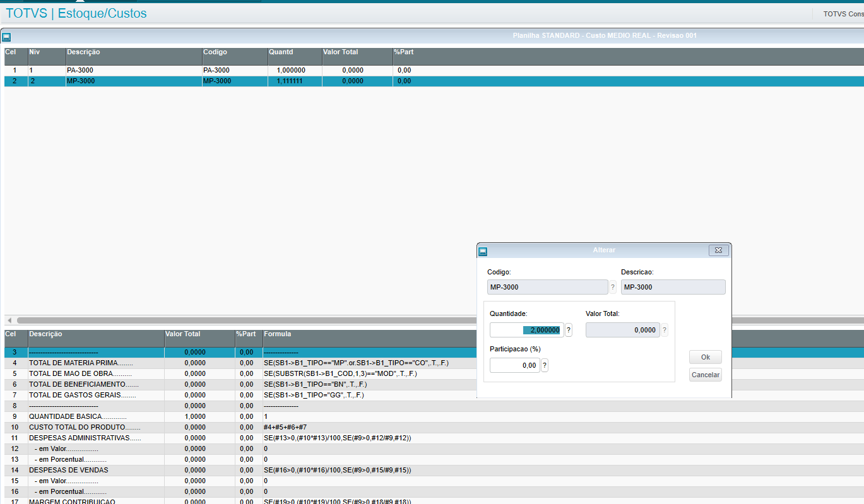Image resolution: width=864 pixels, height=504 pixels.
Task: Click formula with SUBSTR "MOD"
Action: [340, 374]
